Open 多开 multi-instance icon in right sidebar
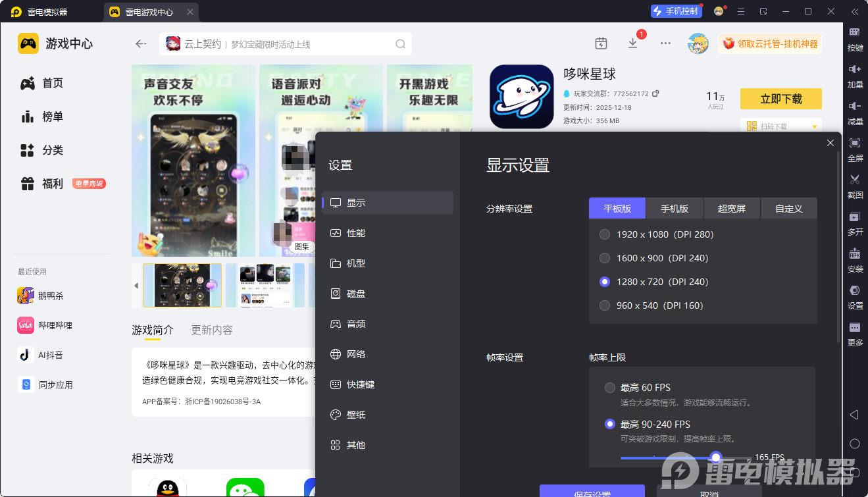The height and width of the screenshot is (497, 868). click(x=855, y=217)
